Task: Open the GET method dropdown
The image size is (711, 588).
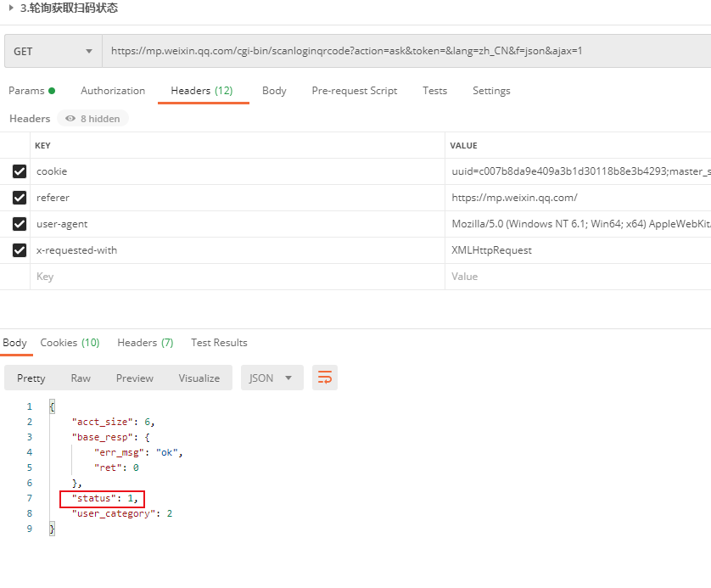Action: 53,51
